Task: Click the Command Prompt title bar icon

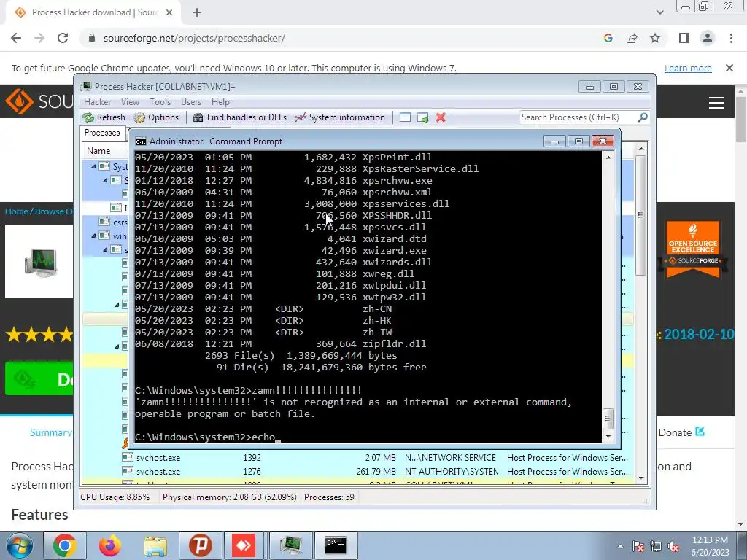Action: pos(141,141)
